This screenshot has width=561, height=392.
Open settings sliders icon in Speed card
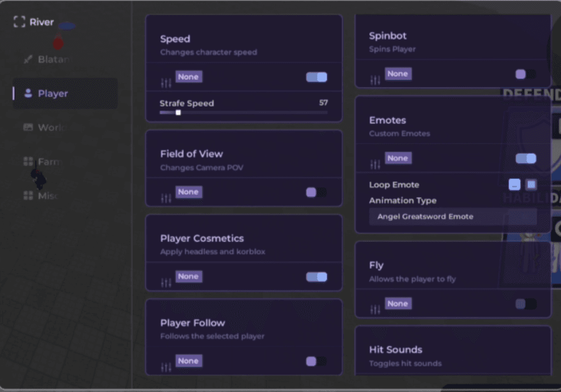166,83
